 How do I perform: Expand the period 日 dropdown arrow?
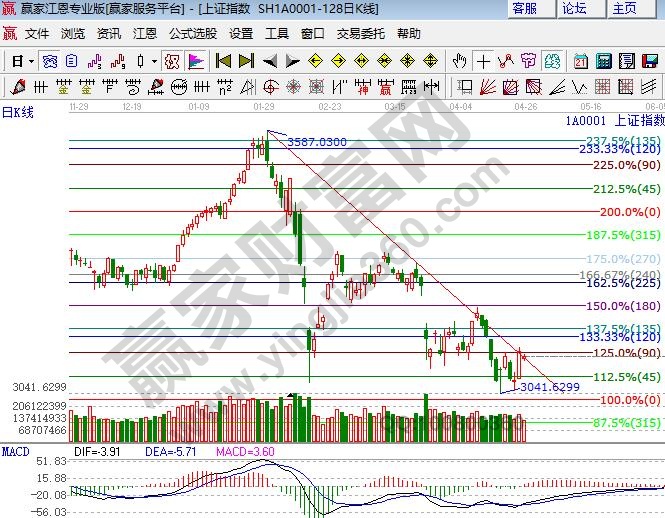point(31,61)
